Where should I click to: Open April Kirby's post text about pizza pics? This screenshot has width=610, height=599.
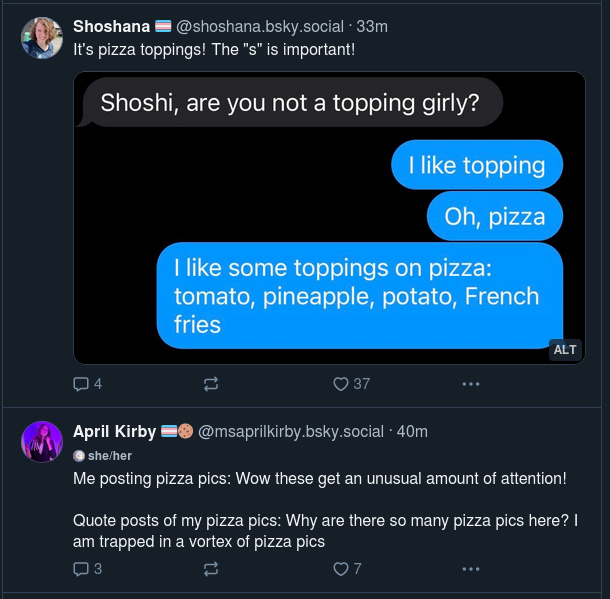point(320,511)
